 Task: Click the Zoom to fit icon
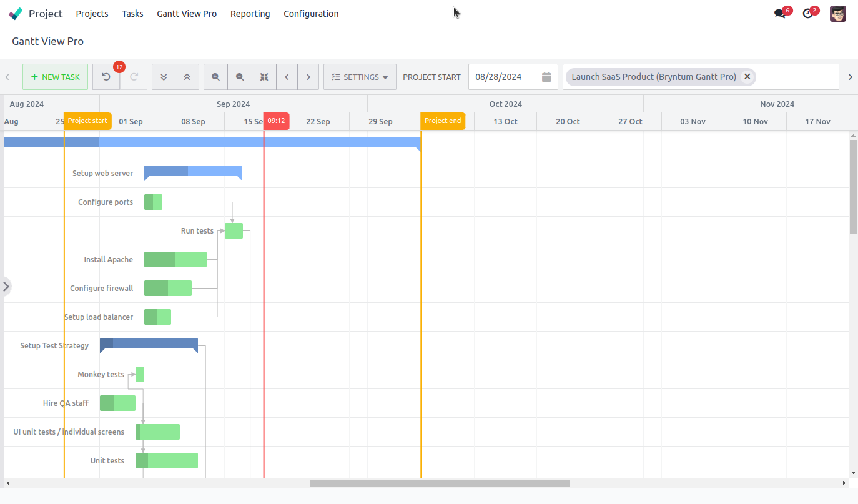pyautogui.click(x=264, y=76)
